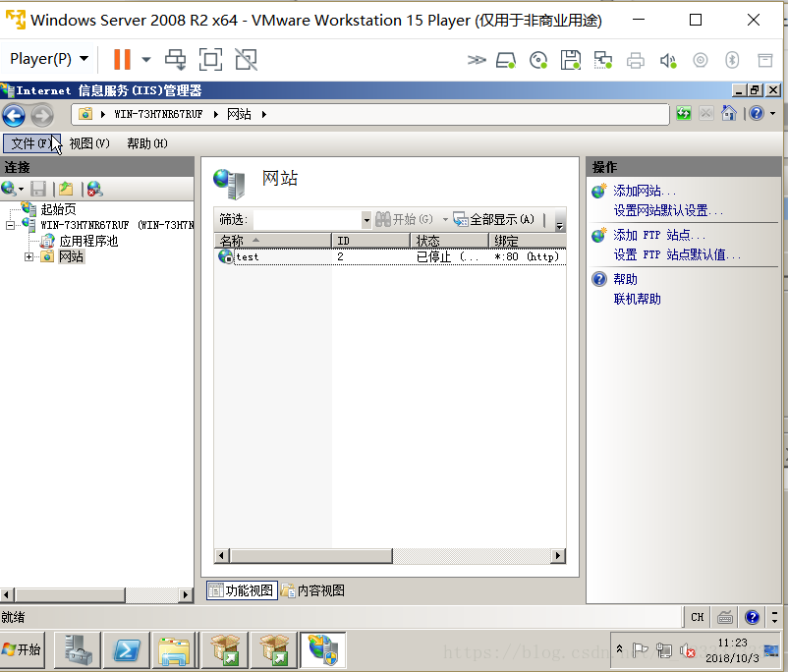Click 设置网站默认设置... link
788x672 pixels.
point(668,210)
